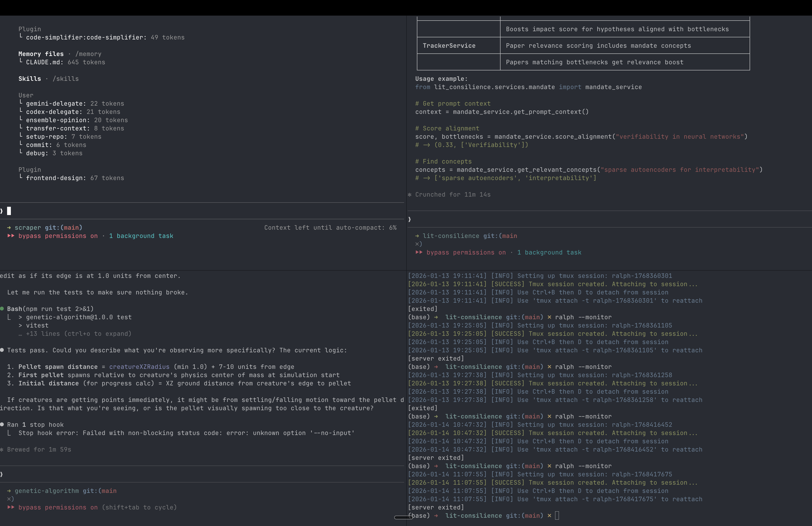Viewport: 812px width, 526px height.
Task: Click double-arrow icon beside scraper bypass permissions
Action: tap(11, 236)
